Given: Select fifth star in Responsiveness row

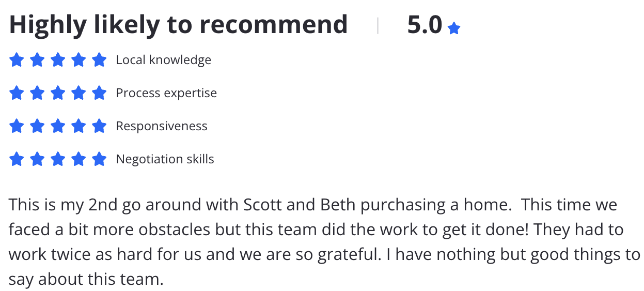Looking at the screenshot, I should [99, 126].
